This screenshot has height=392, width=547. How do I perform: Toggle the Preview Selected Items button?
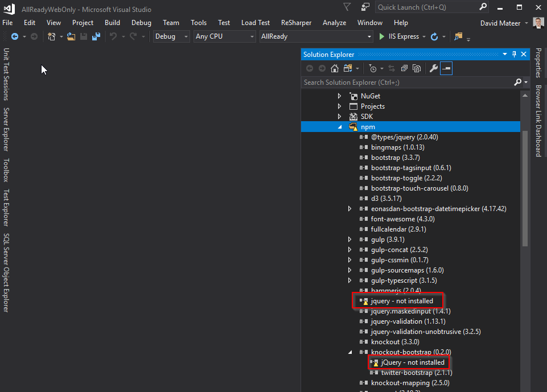446,68
